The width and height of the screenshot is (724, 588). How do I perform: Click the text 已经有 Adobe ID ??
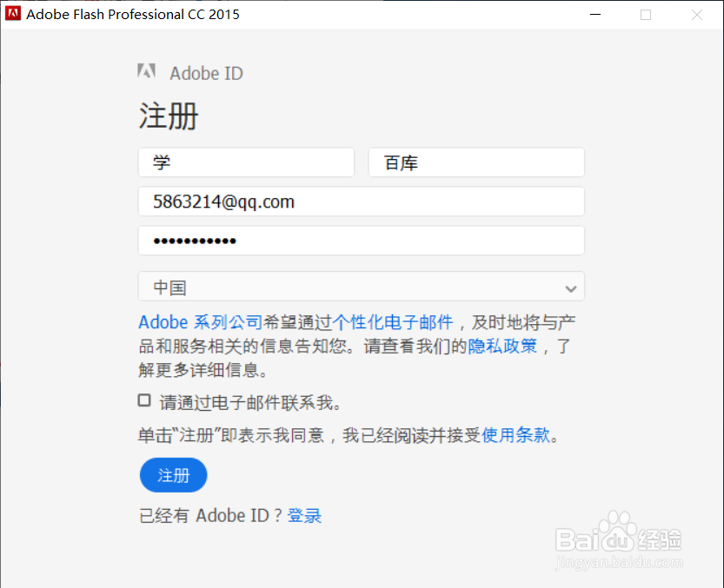(210, 516)
